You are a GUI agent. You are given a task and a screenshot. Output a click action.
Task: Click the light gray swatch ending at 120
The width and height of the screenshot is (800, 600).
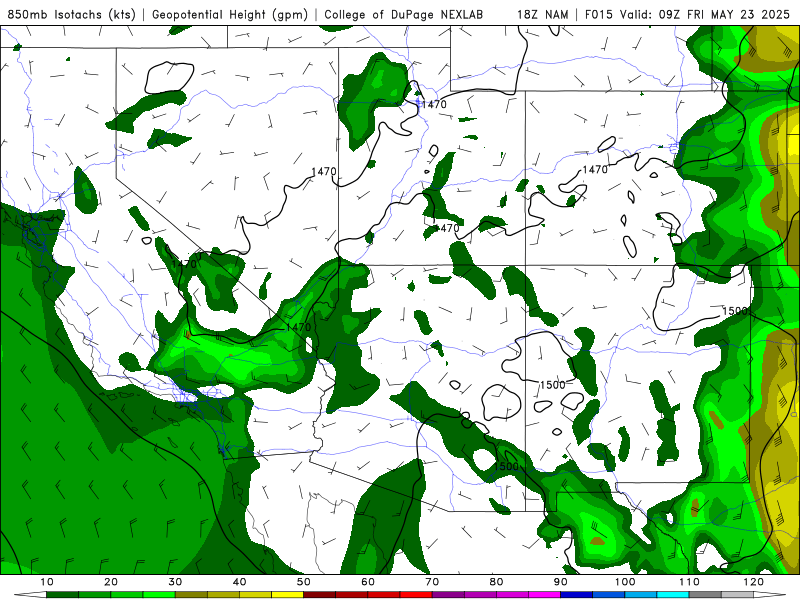tap(737, 595)
